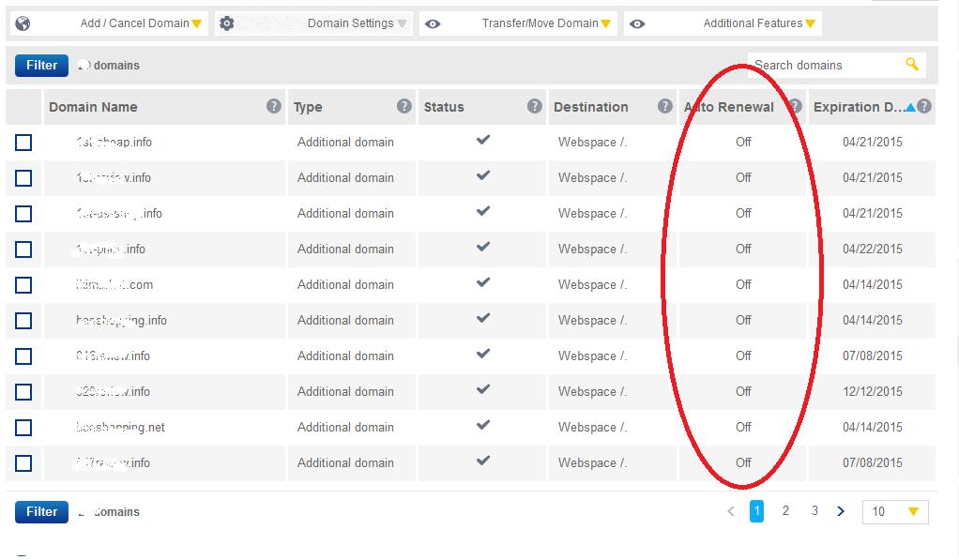Tick checkbox for the .net domain row
Image resolution: width=959 pixels, height=560 pixels.
23,428
